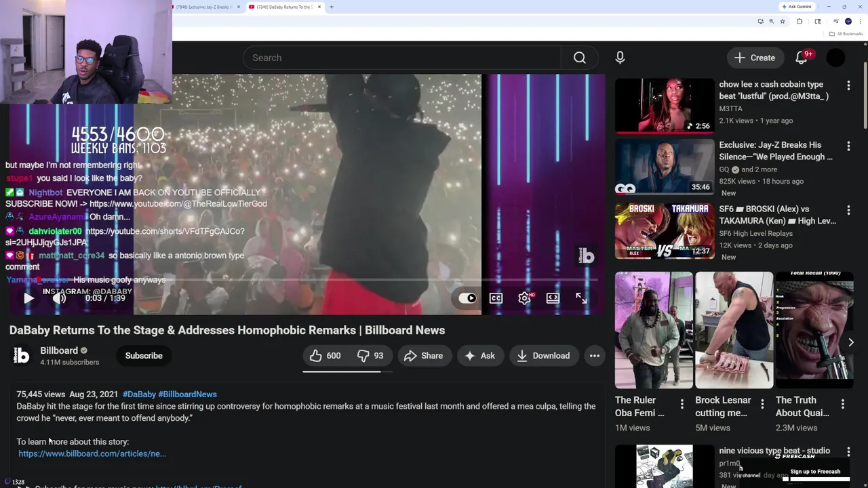The image size is (868, 488).
Task: Open options for nine vicious type beat
Action: pos(848,451)
